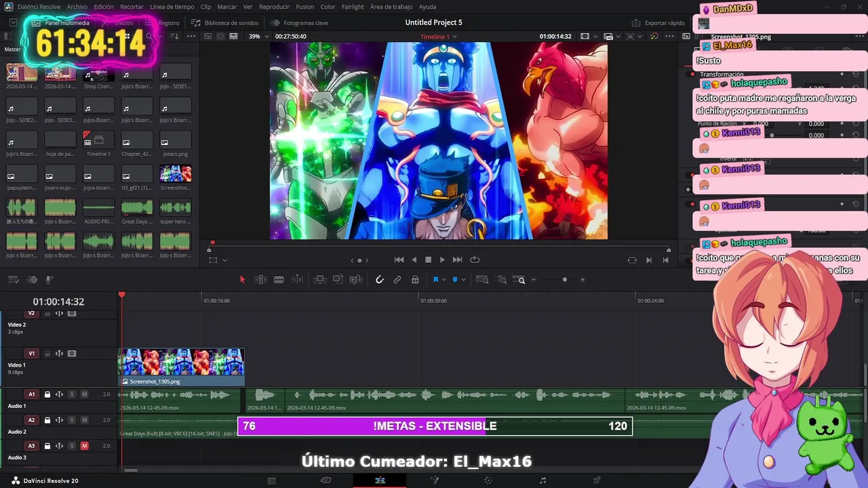Screen dimensions: 868x488
Task: Click the match frame icon in viewer
Action: [x=632, y=260]
